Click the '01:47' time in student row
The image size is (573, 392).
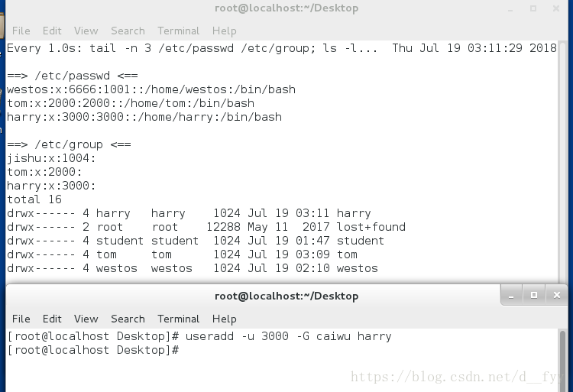click(312, 241)
